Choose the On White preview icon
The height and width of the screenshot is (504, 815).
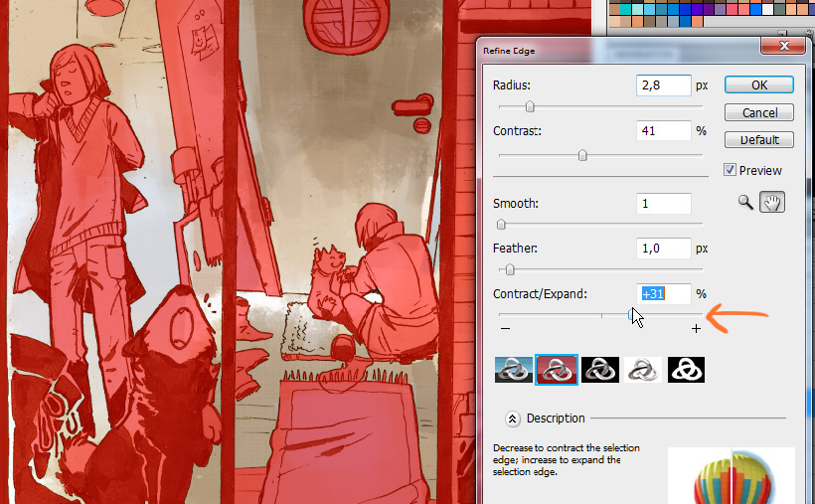pos(642,370)
